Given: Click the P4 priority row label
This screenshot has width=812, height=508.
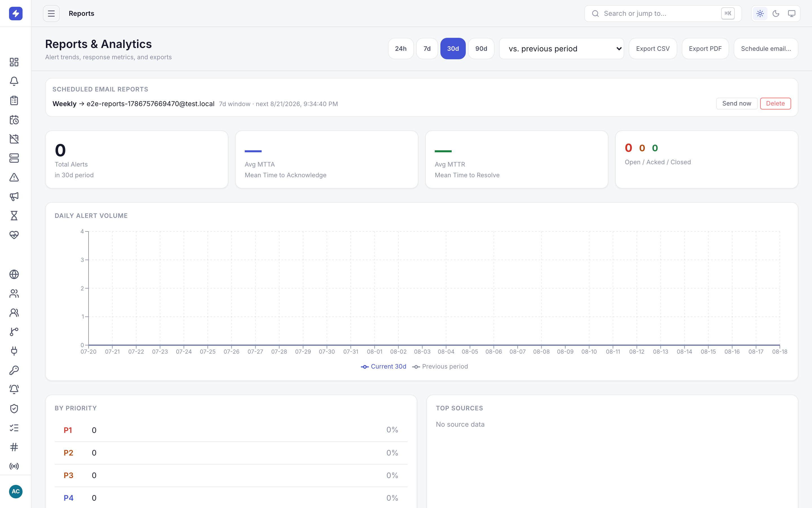Looking at the screenshot, I should [69, 498].
